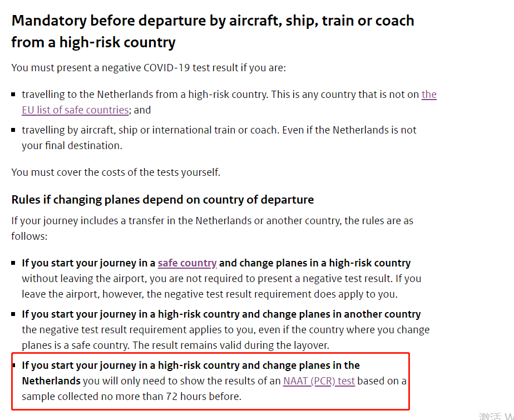Viewport: 514px width, 420px height.
Task: Click the "You must cover the costs" sentence
Action: [116, 172]
